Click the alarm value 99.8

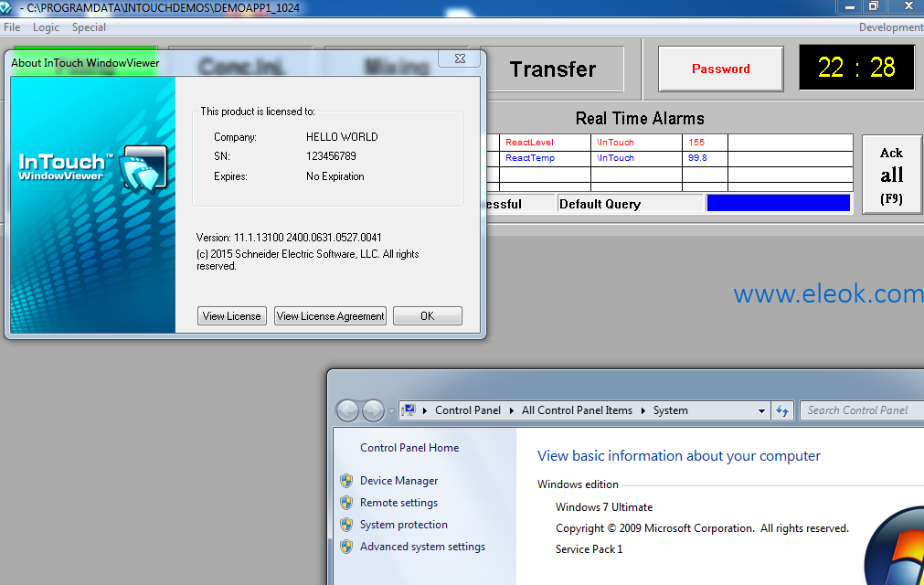click(x=697, y=158)
